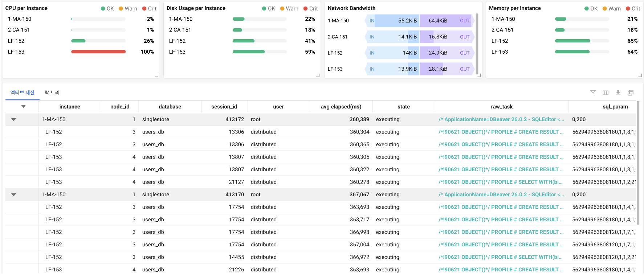Toggle the Crit legend in Memory per Instance
Screen dimensions: 644x275
pos(633,9)
